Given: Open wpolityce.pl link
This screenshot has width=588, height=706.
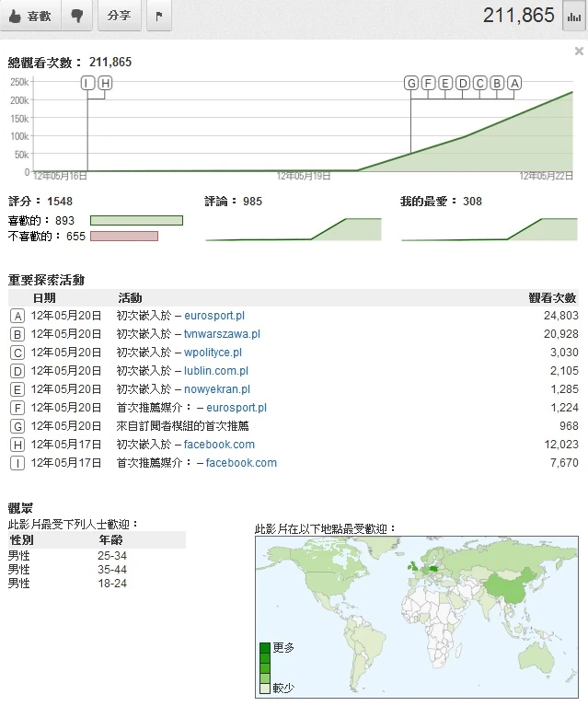Looking at the screenshot, I should click(x=213, y=353).
